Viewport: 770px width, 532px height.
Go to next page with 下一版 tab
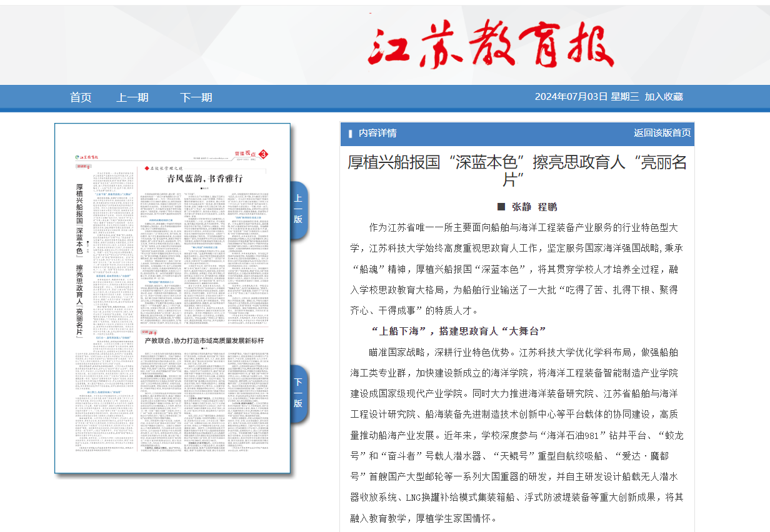tap(298, 393)
